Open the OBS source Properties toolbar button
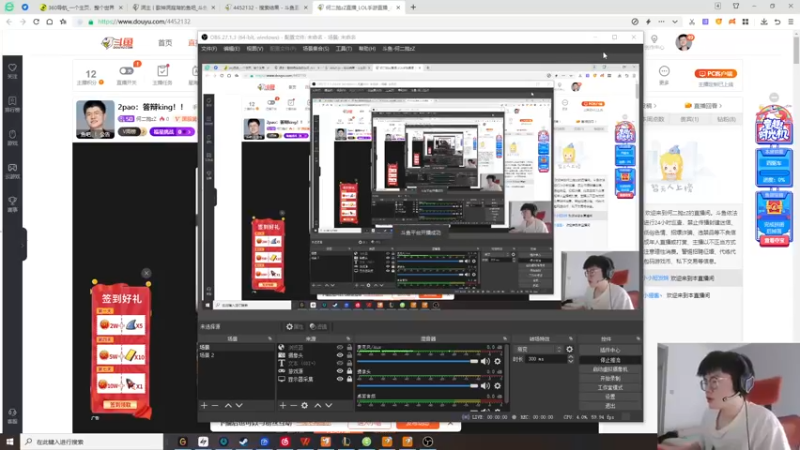The width and height of the screenshot is (800, 450). [294, 327]
